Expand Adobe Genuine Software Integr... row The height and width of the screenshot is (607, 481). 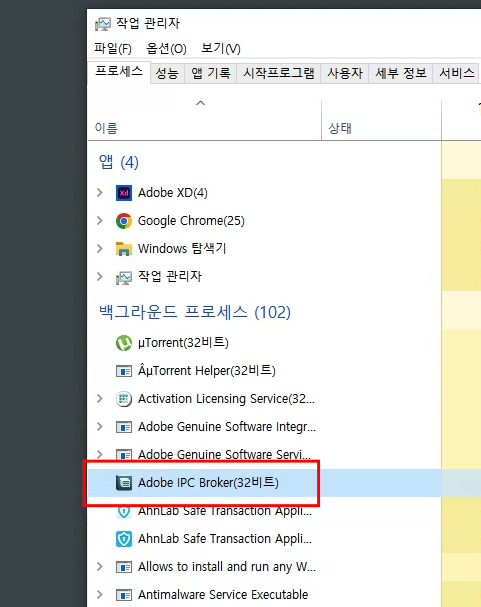[x=100, y=427]
